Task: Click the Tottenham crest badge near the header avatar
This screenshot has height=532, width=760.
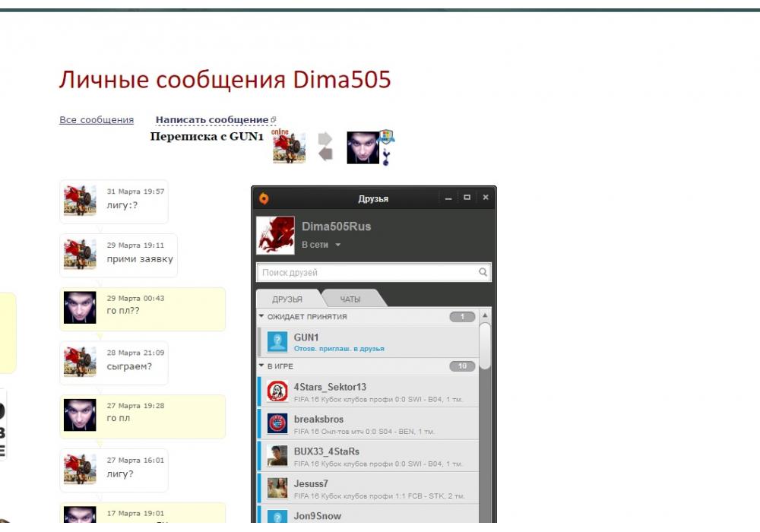Action: coord(386,158)
